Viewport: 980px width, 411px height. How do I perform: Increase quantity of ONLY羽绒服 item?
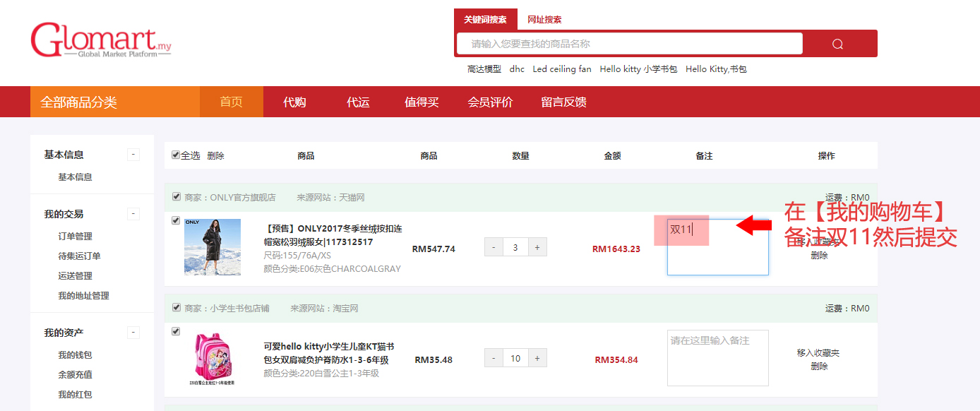click(x=537, y=247)
